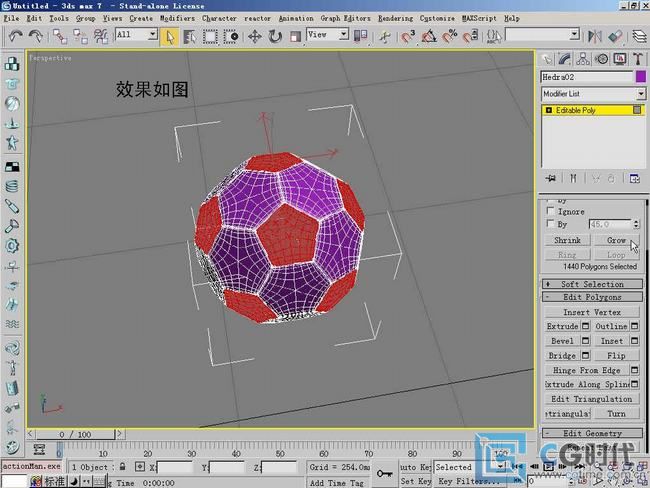
Task: Open the Layer Manager icon
Action: pos(640,36)
